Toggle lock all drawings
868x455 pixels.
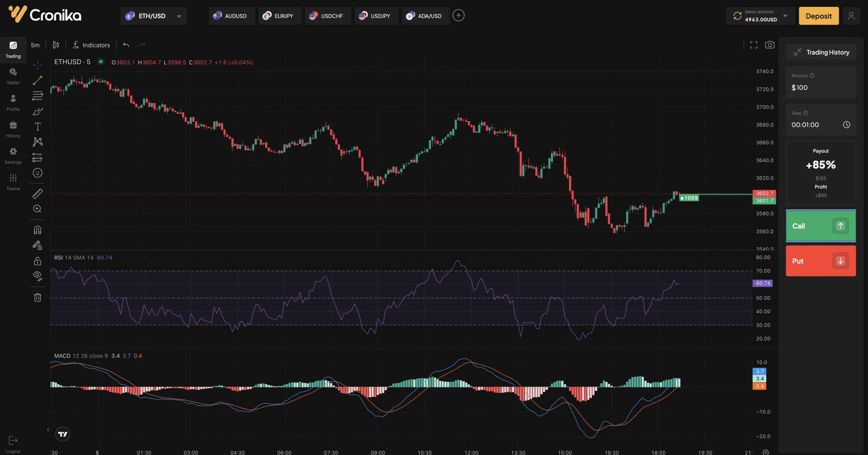click(38, 261)
